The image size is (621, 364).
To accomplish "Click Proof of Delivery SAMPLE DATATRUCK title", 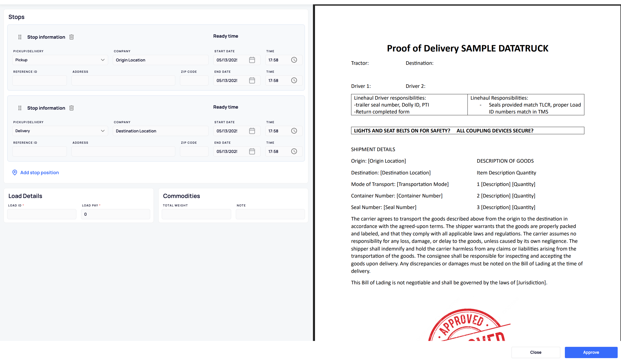I will click(x=467, y=48).
